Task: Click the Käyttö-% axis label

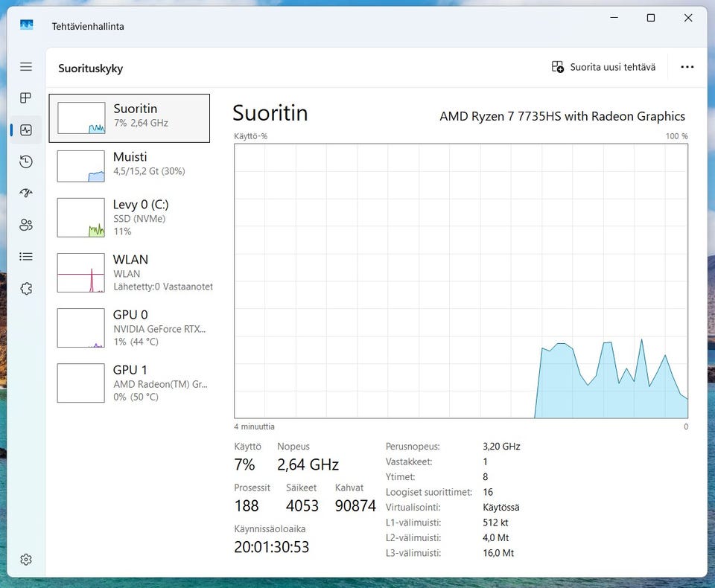Action: tap(250, 136)
